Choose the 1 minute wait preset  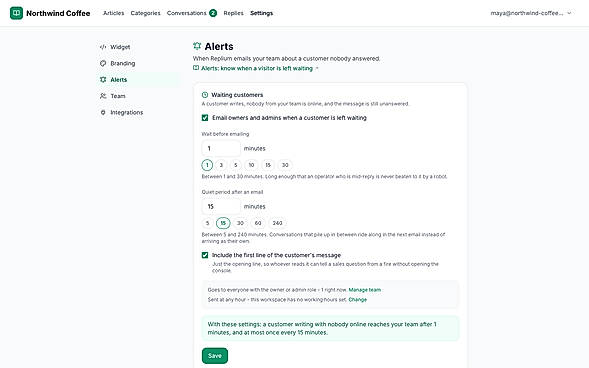click(x=207, y=165)
